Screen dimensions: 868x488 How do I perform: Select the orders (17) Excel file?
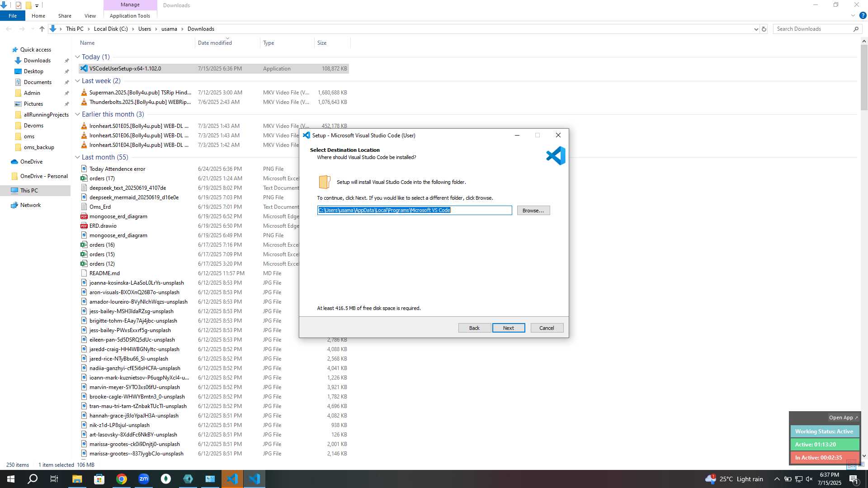coord(189,178)
